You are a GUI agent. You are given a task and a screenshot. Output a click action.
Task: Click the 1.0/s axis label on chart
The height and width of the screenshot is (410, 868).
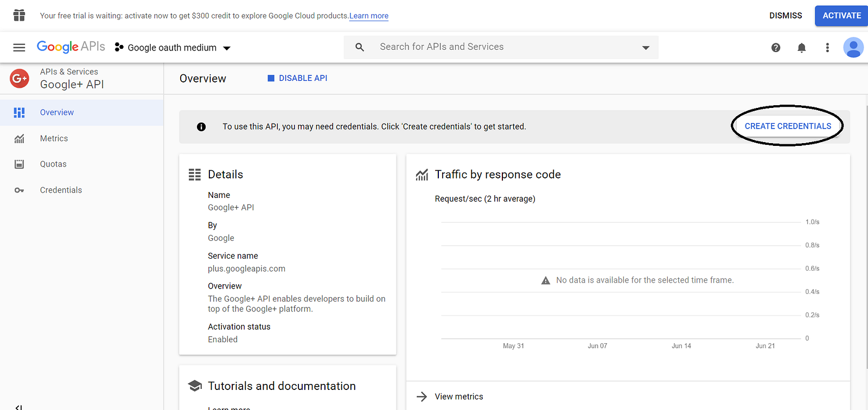pyautogui.click(x=812, y=222)
